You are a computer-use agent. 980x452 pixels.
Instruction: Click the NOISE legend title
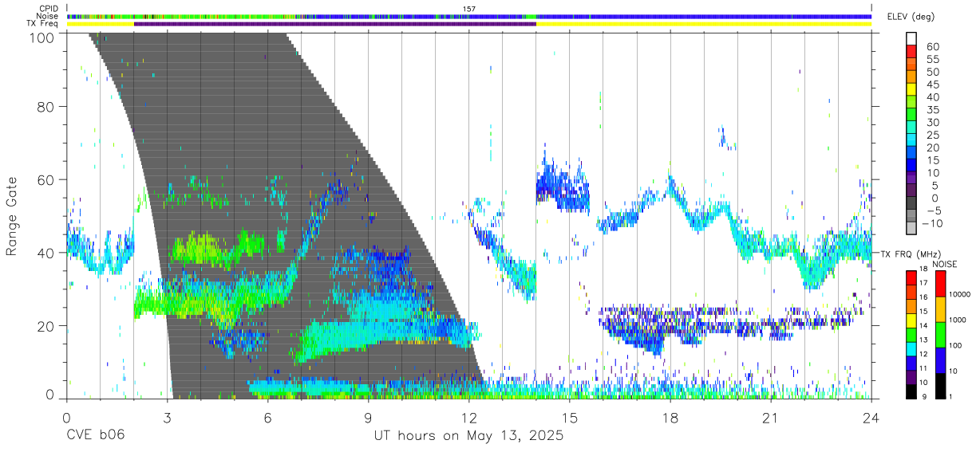coord(945,264)
